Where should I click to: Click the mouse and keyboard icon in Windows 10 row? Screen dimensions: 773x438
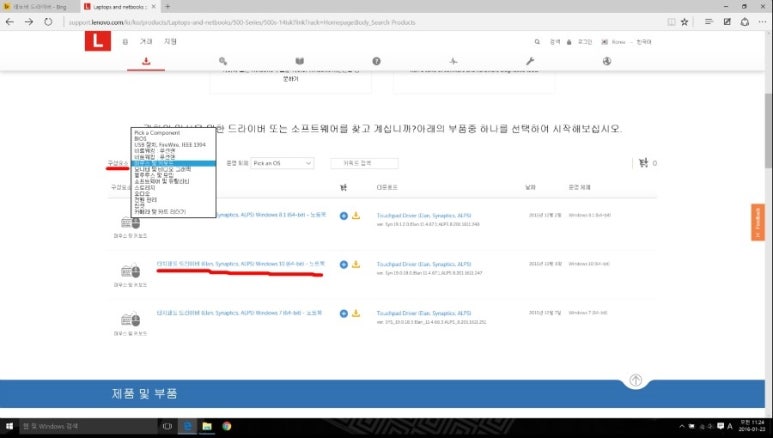pyautogui.click(x=131, y=271)
